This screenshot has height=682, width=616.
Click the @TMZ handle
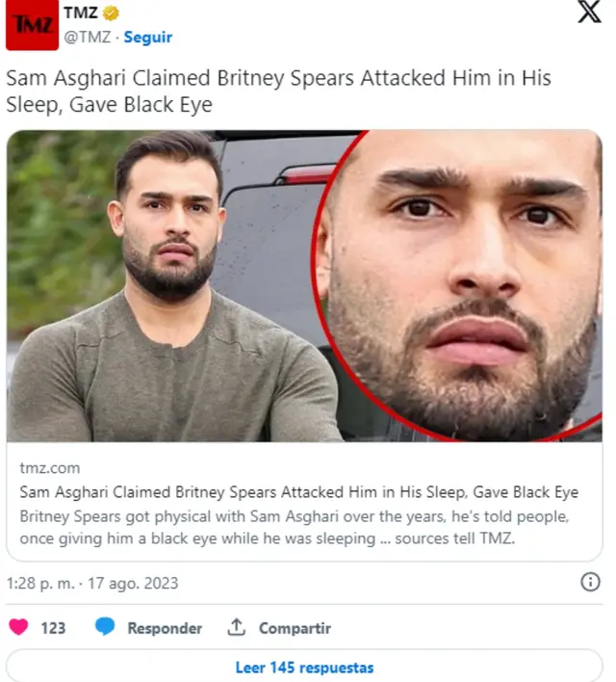87,37
